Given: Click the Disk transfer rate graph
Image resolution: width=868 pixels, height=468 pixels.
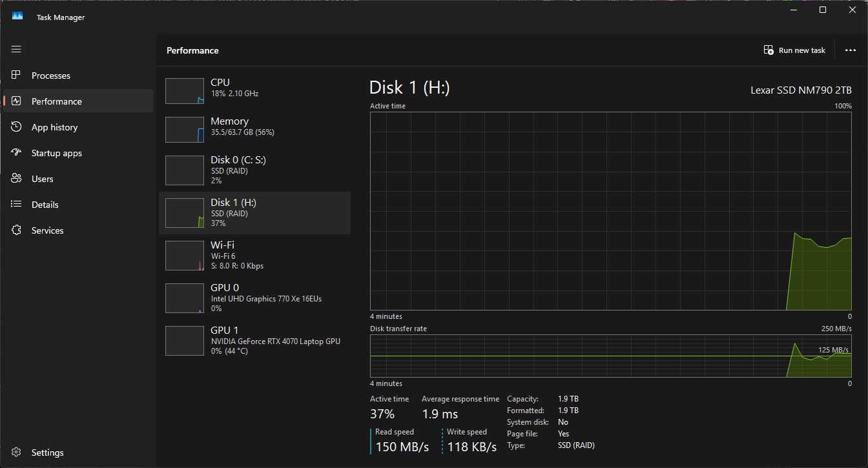Looking at the screenshot, I should [611, 356].
